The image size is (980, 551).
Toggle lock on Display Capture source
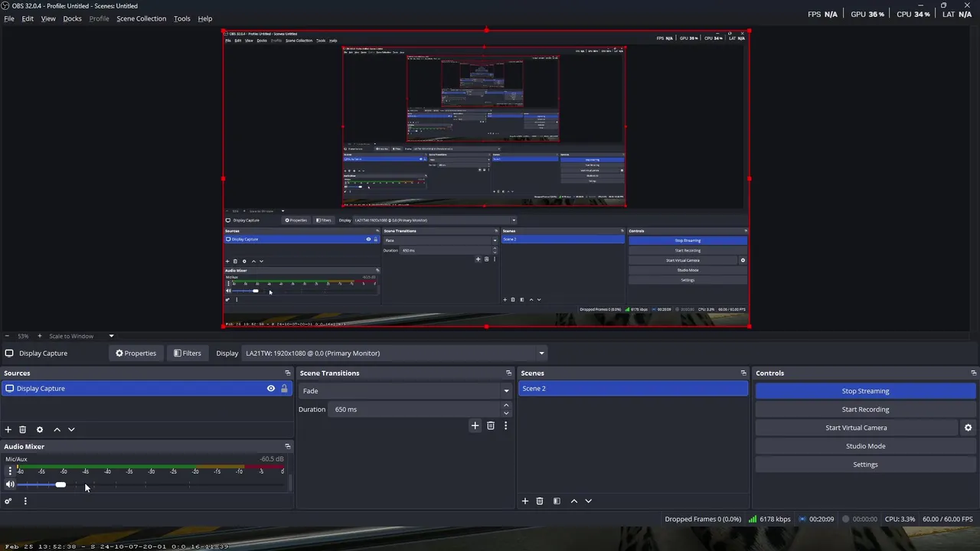pyautogui.click(x=284, y=389)
